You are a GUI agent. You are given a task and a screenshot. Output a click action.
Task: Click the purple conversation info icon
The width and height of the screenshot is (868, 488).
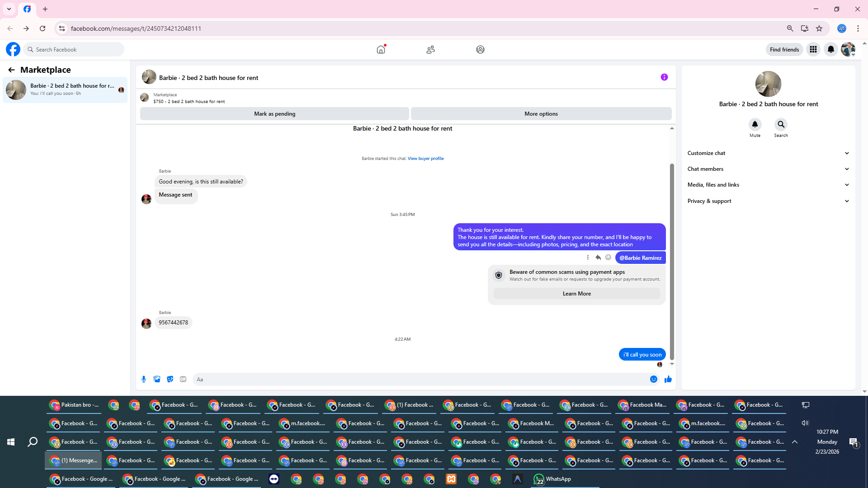coord(664,77)
